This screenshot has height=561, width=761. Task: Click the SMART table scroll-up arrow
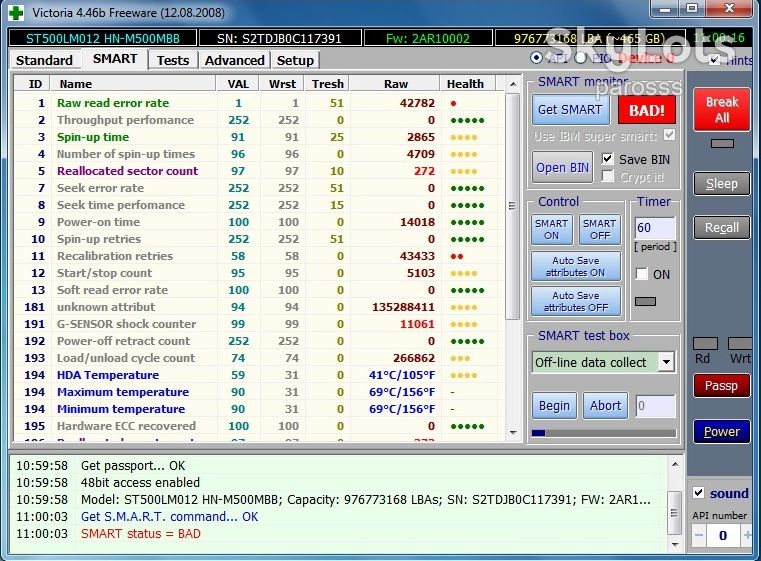tap(513, 84)
